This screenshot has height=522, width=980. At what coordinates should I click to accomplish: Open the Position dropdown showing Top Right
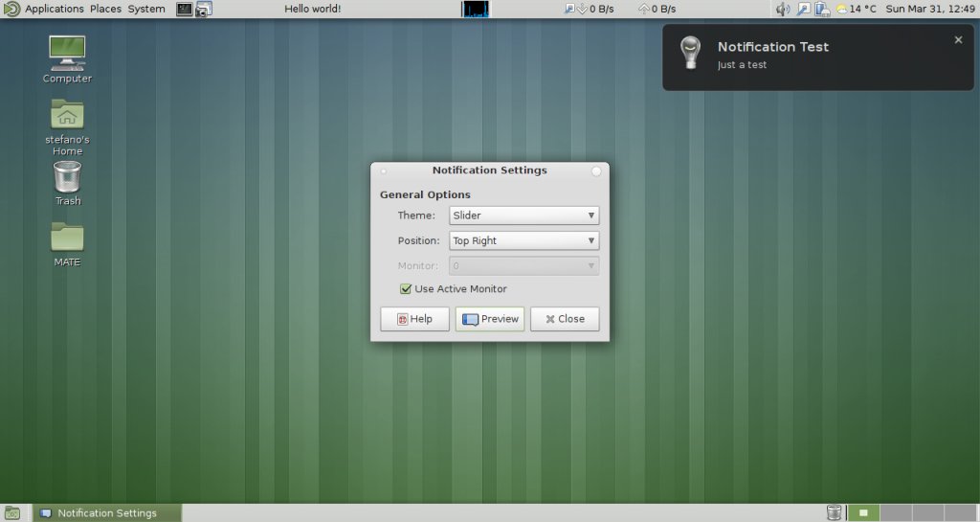point(523,240)
